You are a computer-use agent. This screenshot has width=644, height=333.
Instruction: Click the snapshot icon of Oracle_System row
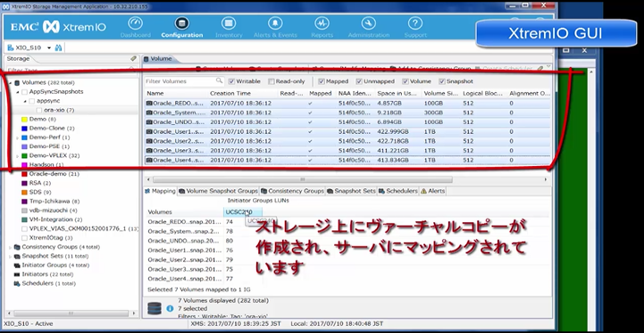click(149, 112)
